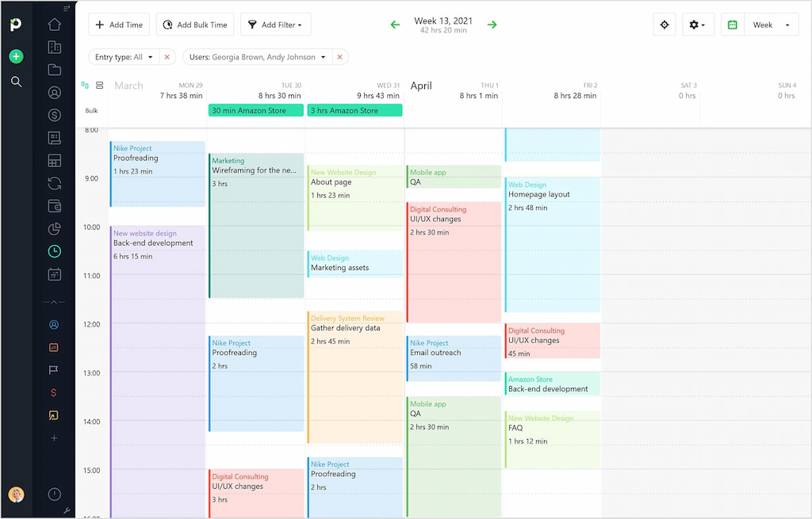Open the Projects folder icon in sidebar
812x519 pixels.
(x=54, y=70)
